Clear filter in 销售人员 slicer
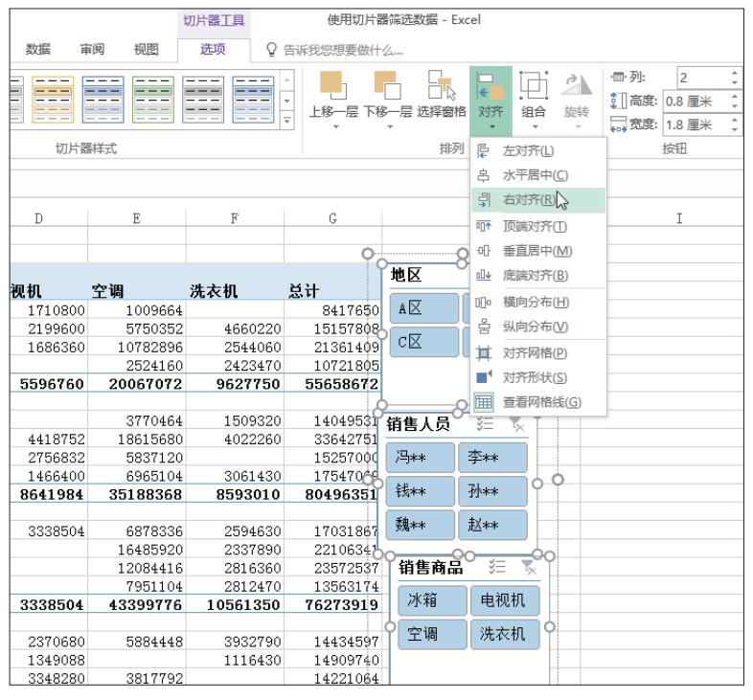 point(517,423)
